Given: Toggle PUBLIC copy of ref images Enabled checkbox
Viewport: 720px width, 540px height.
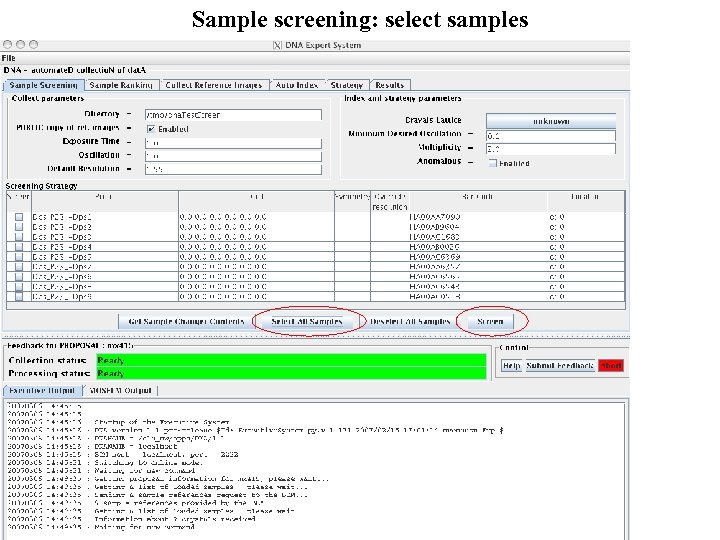Looking at the screenshot, I should tap(151, 129).
